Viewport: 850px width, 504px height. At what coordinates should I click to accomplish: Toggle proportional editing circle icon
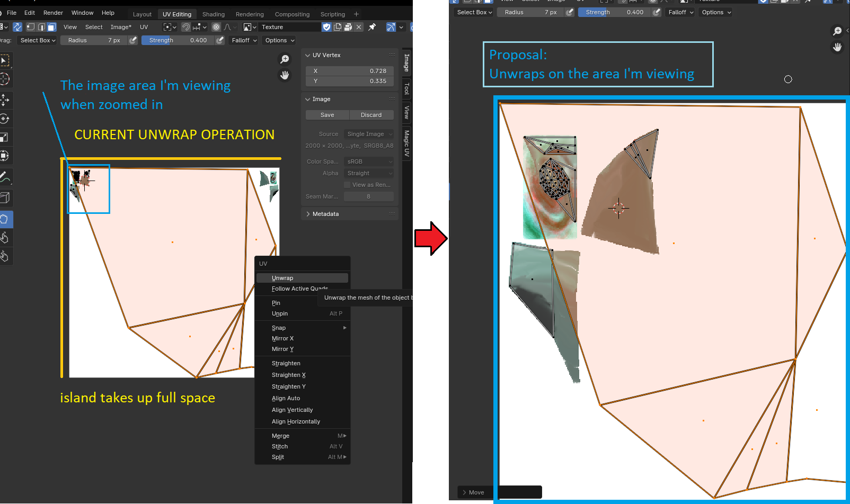(216, 27)
